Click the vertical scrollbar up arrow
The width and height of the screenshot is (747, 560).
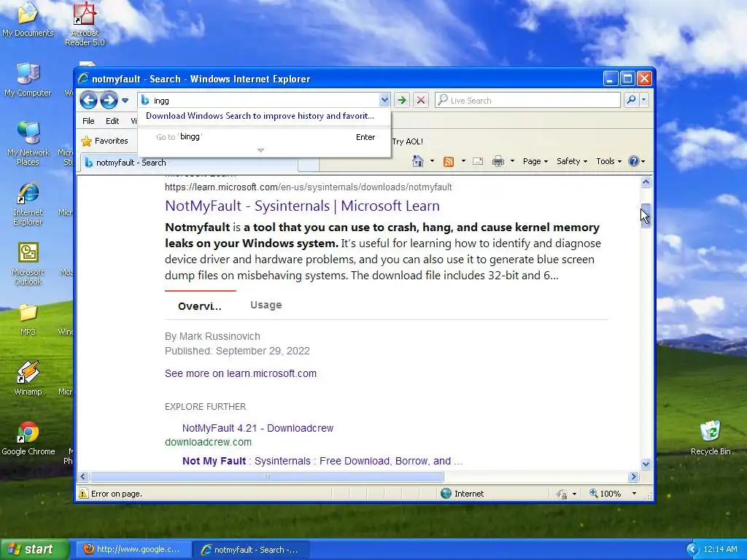(x=646, y=182)
